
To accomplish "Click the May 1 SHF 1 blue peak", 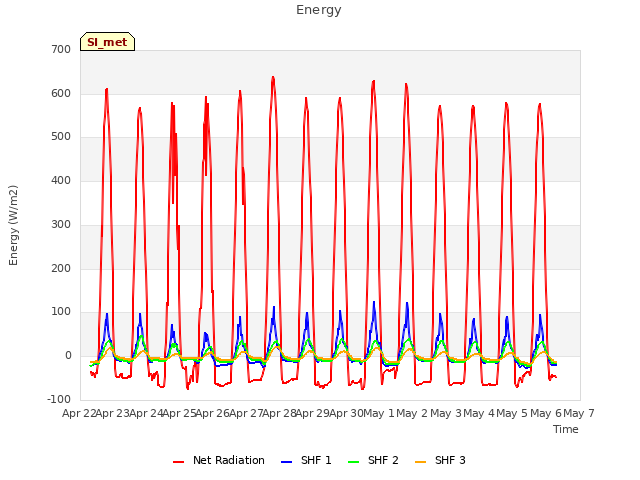I will coord(374,302).
